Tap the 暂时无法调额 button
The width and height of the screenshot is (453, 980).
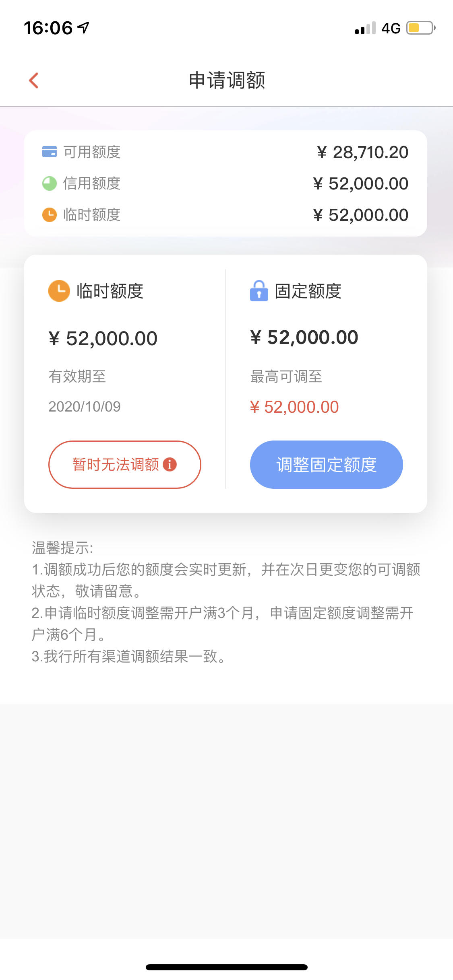(x=125, y=465)
